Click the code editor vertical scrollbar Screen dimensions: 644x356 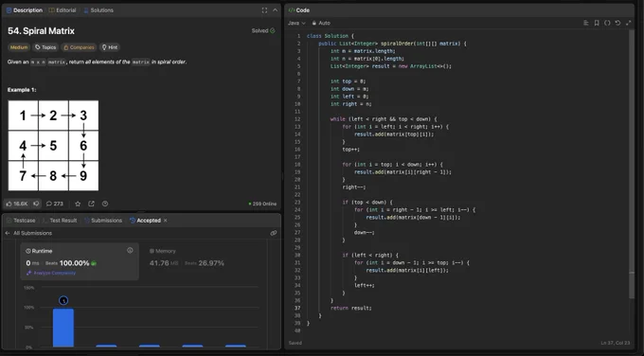[x=632, y=164]
